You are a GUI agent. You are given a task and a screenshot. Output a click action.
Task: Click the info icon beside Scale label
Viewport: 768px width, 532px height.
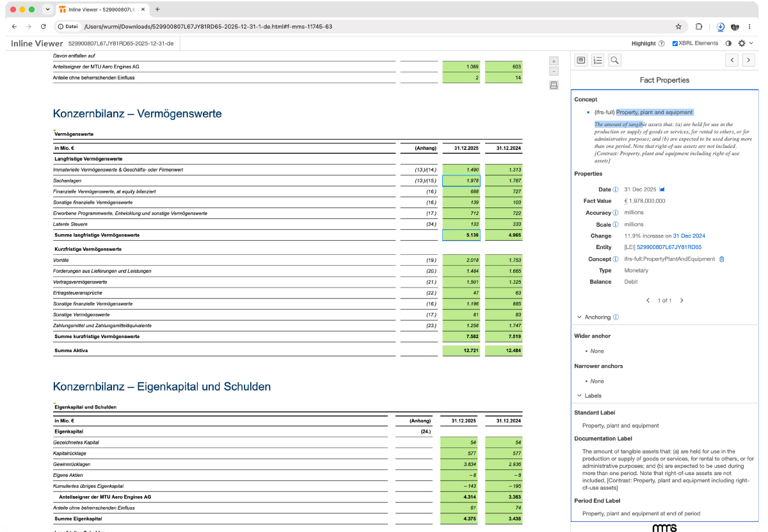tap(616, 225)
